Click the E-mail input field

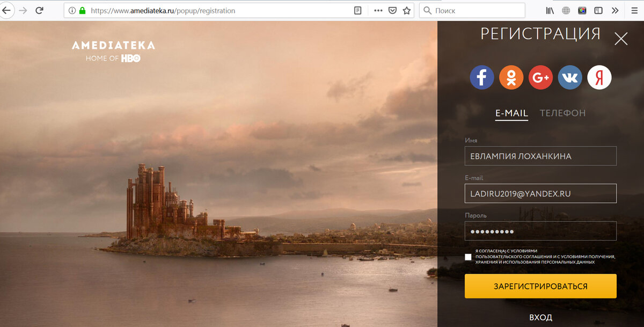(540, 193)
